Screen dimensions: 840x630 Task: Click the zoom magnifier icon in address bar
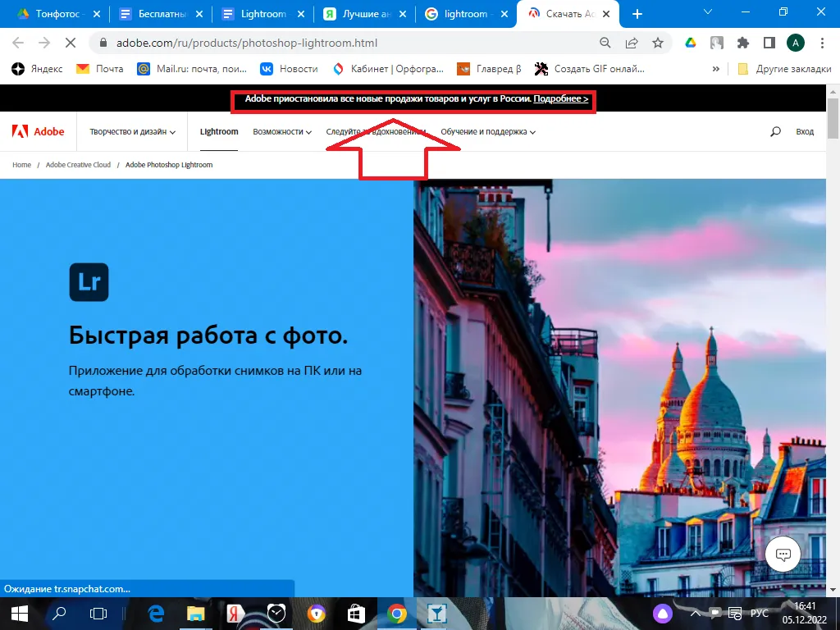point(605,43)
